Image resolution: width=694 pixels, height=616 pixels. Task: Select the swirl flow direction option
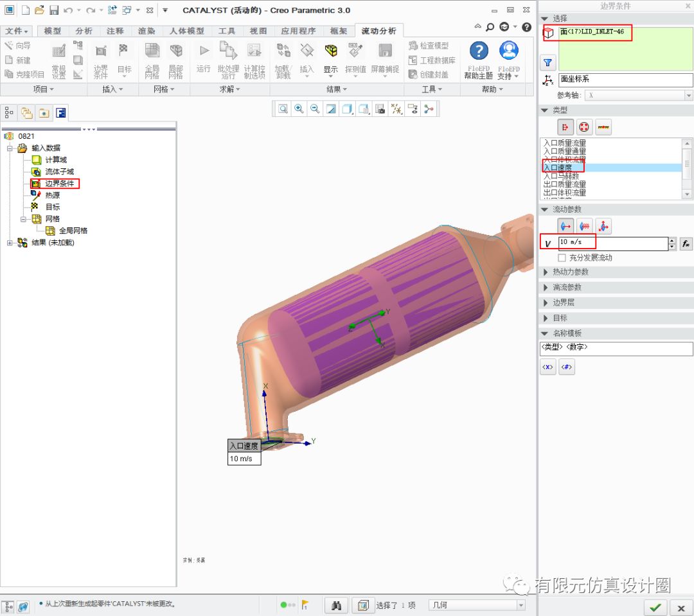[x=584, y=225]
